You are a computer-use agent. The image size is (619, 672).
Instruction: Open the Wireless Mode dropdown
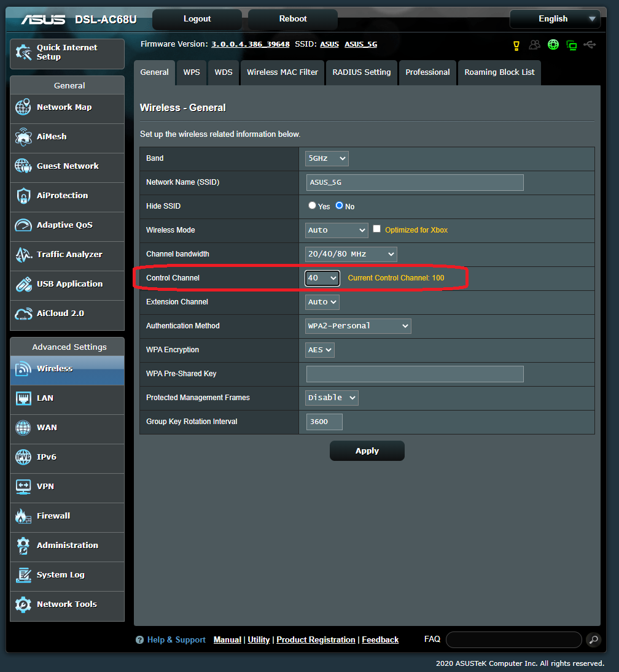pos(337,230)
